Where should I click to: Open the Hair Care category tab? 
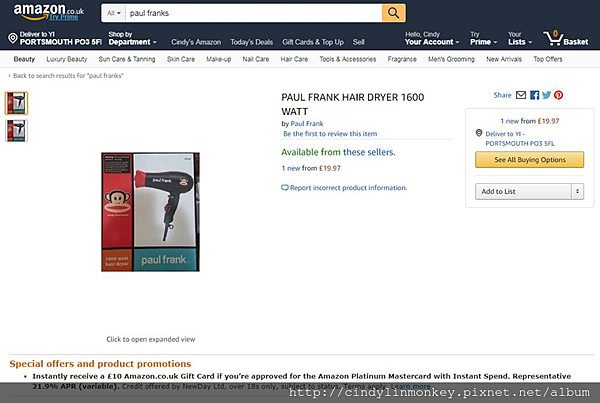pyautogui.click(x=294, y=59)
